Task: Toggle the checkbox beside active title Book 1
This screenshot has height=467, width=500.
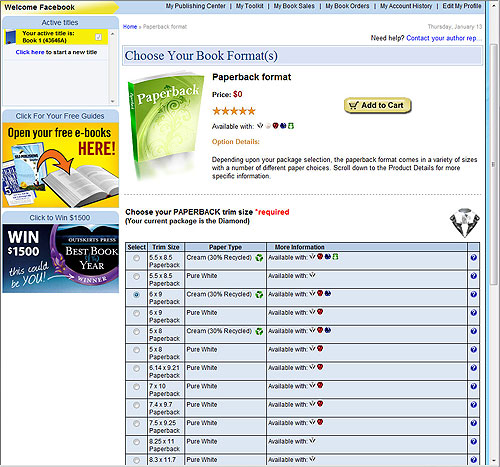Action: 98,37
